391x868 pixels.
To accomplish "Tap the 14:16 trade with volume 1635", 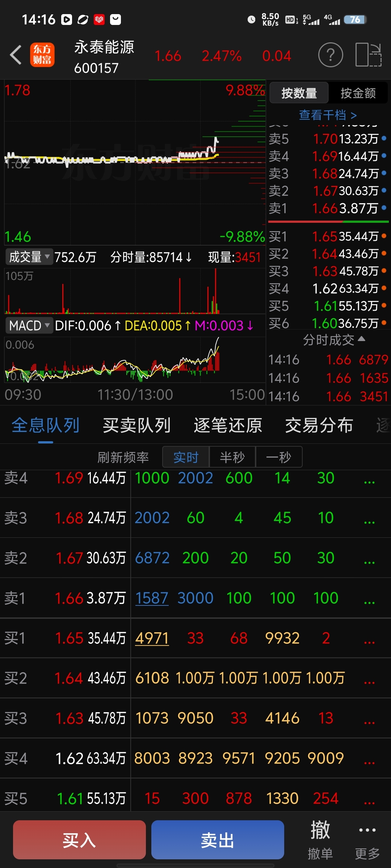I will pos(328,378).
